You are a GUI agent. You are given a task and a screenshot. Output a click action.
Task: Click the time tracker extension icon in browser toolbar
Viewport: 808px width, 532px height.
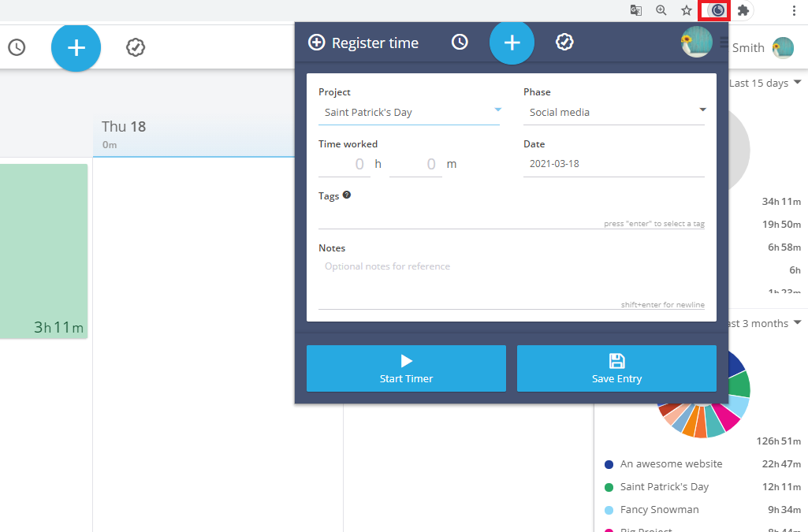(717, 10)
